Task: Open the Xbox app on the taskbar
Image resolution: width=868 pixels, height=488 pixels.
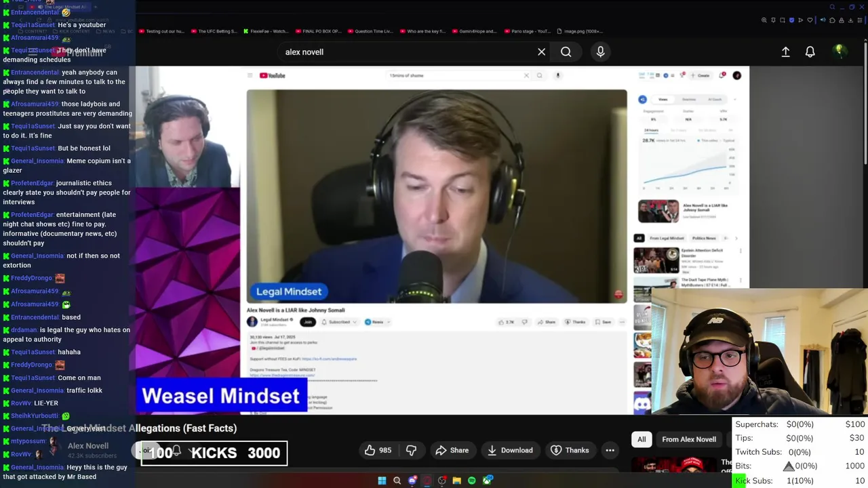Action: 487,481
